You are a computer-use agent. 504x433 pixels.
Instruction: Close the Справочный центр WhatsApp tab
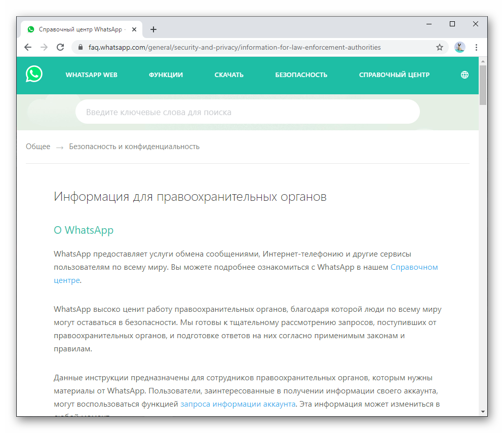134,29
